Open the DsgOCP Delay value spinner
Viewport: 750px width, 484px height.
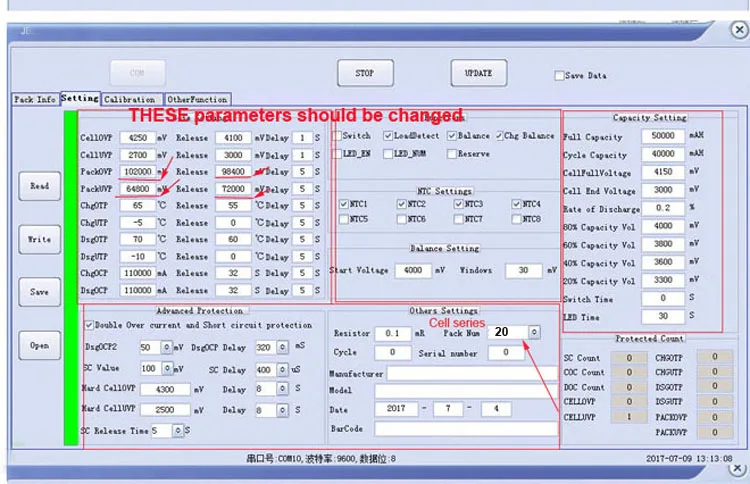click(x=283, y=347)
